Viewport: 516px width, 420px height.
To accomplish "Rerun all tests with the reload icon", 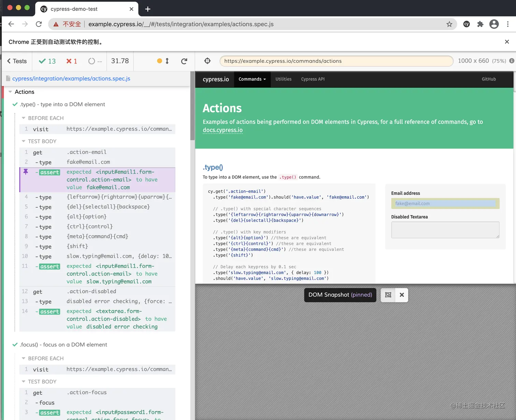I will [x=184, y=61].
